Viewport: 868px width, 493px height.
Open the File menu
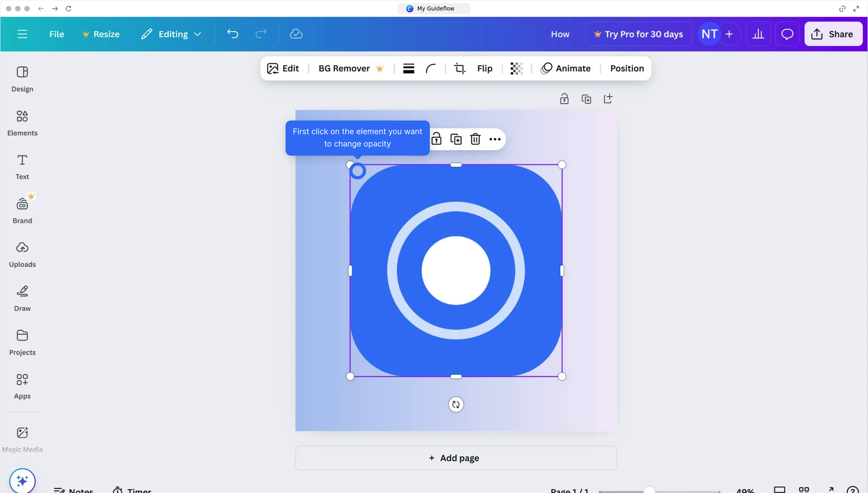56,34
